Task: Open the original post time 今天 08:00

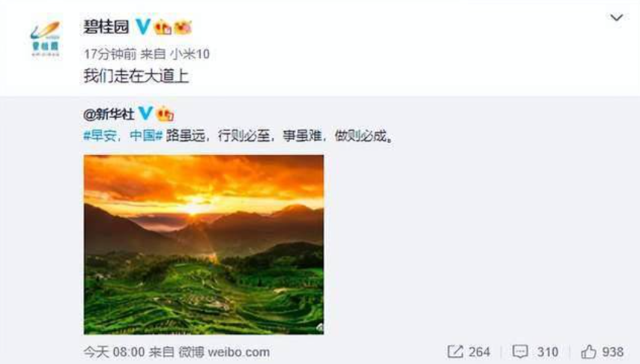Action: click(114, 352)
